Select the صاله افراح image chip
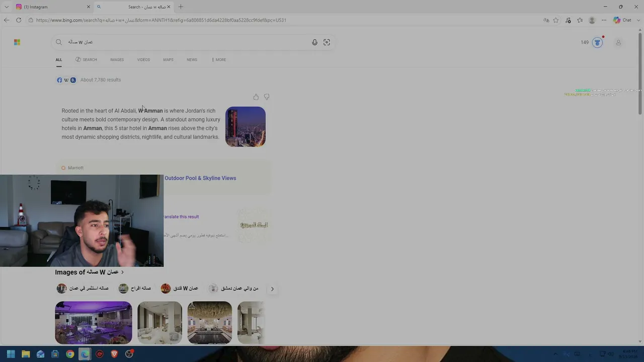The image size is (644, 362). (135, 289)
